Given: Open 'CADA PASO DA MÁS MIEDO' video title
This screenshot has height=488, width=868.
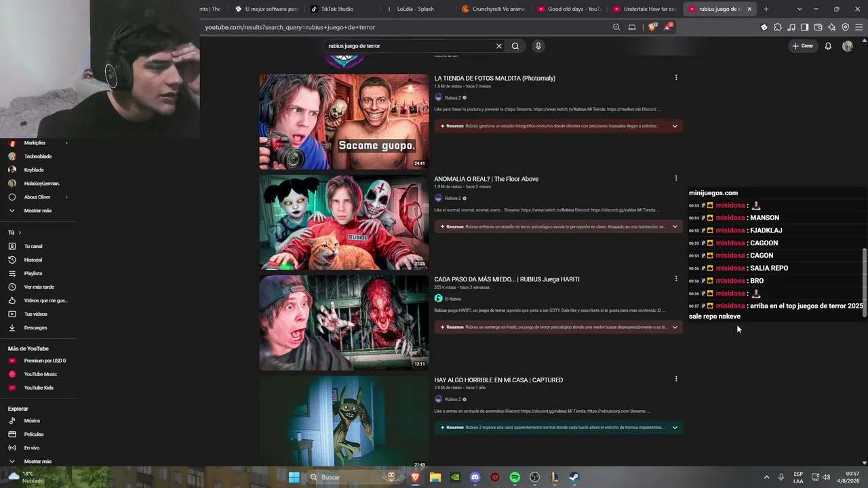Looking at the screenshot, I should [x=507, y=279].
